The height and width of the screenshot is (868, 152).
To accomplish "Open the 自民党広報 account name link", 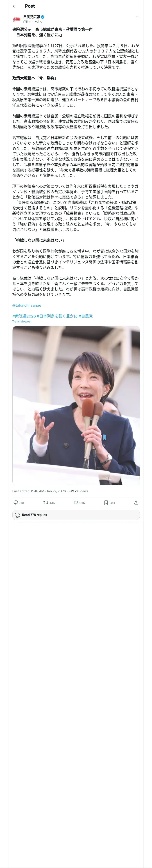I will click(x=31, y=17).
